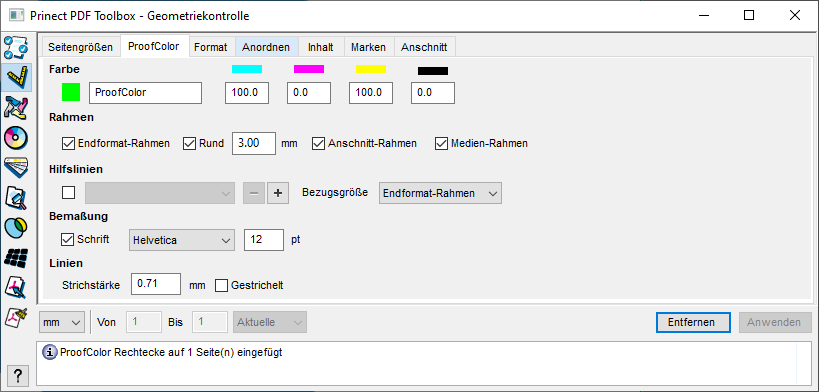Switch to the Inhalt tab
The width and height of the screenshot is (819, 392).
[x=321, y=47]
